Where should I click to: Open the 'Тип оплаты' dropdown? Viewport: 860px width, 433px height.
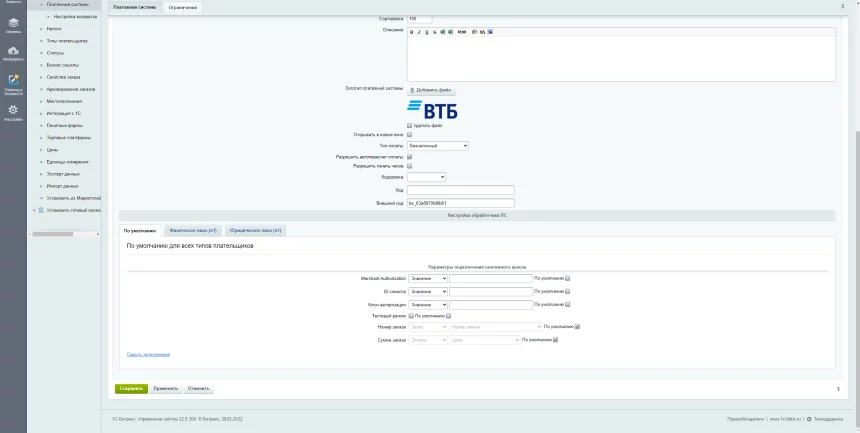tap(437, 146)
